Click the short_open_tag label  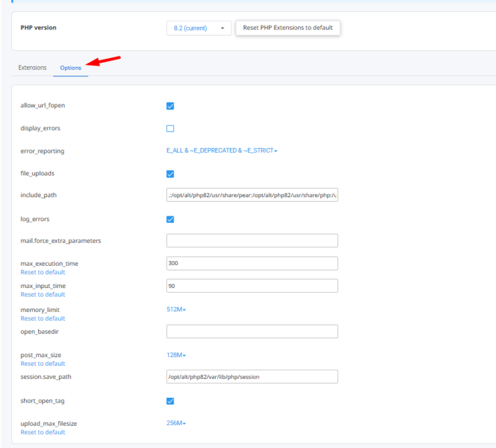(x=42, y=401)
